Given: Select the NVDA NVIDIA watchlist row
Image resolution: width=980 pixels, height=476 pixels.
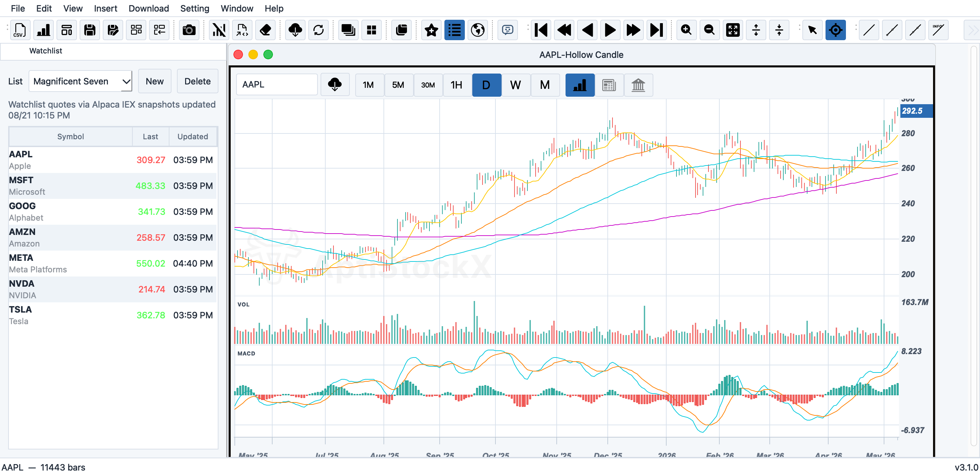Looking at the screenshot, I should click(113, 289).
